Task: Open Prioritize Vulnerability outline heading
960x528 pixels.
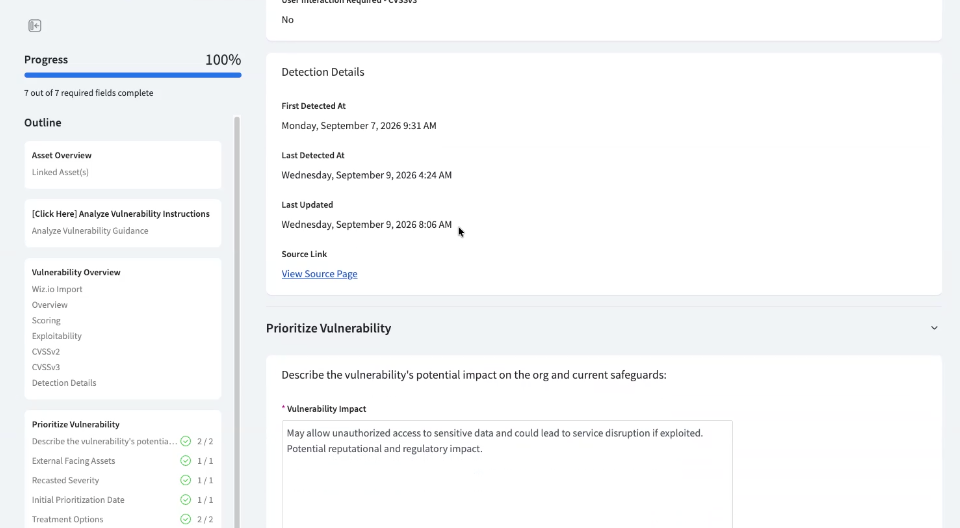Action: 76,424
